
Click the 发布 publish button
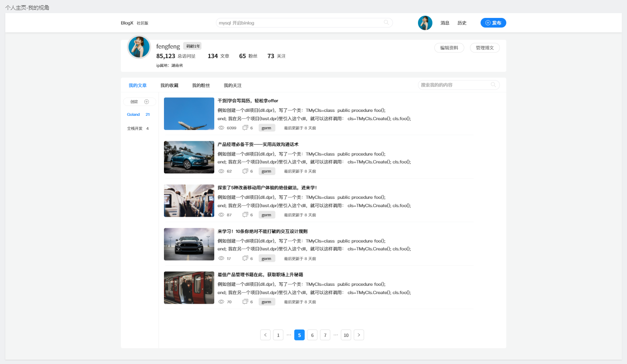click(493, 23)
